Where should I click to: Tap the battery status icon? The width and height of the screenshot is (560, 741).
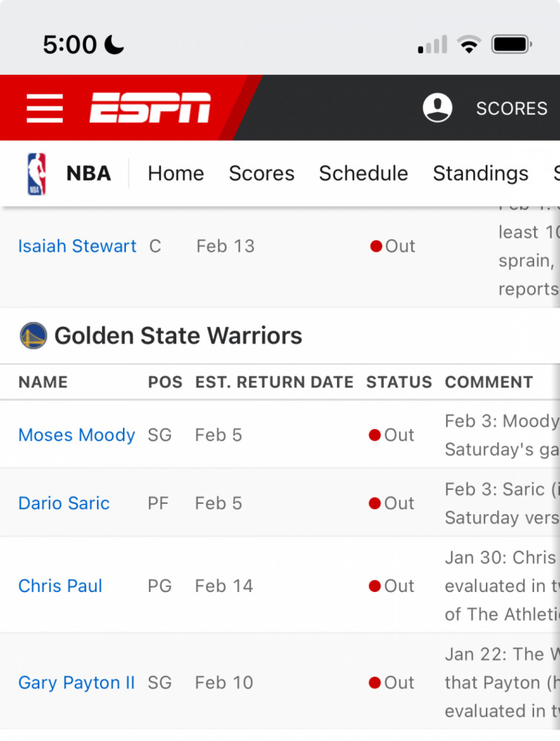pos(512,45)
